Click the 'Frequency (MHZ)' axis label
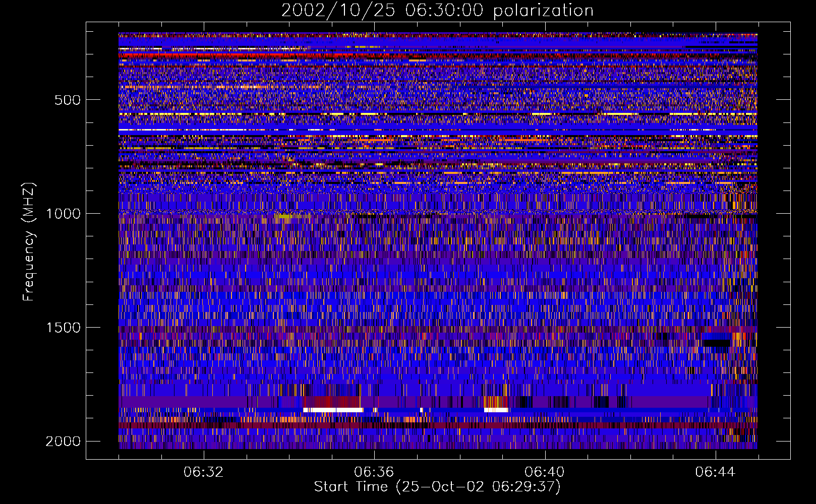This screenshot has height=504, width=816. 29,242
